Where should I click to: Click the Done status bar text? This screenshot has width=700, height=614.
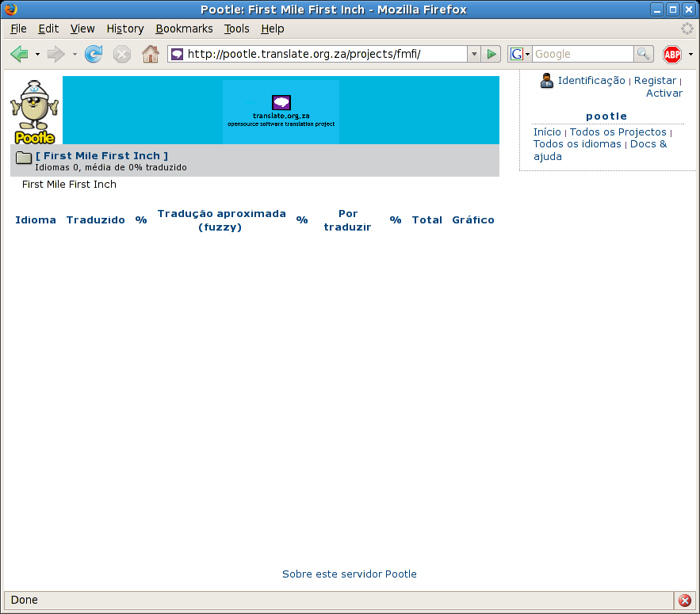click(x=24, y=601)
